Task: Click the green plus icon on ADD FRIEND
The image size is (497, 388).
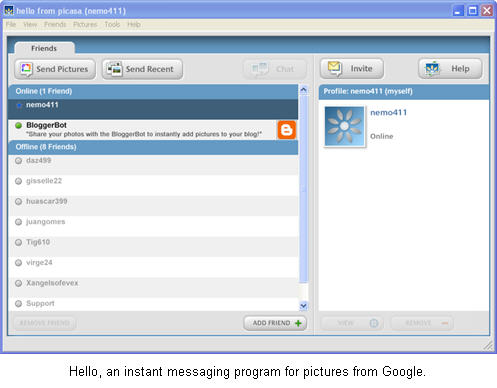Action: 298,323
